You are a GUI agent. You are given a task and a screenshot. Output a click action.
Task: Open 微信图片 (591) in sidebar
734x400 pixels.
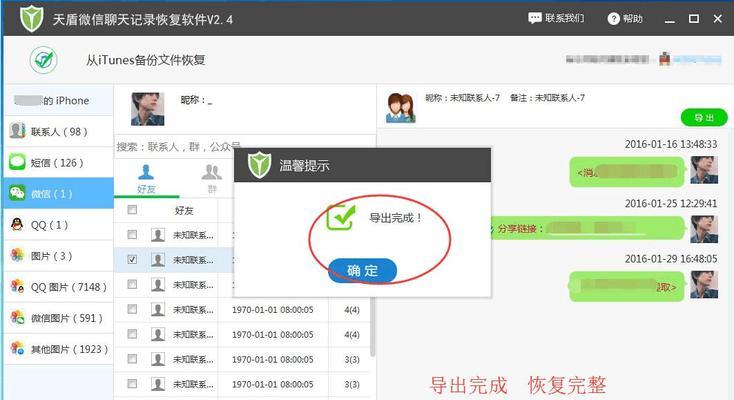click(x=59, y=318)
